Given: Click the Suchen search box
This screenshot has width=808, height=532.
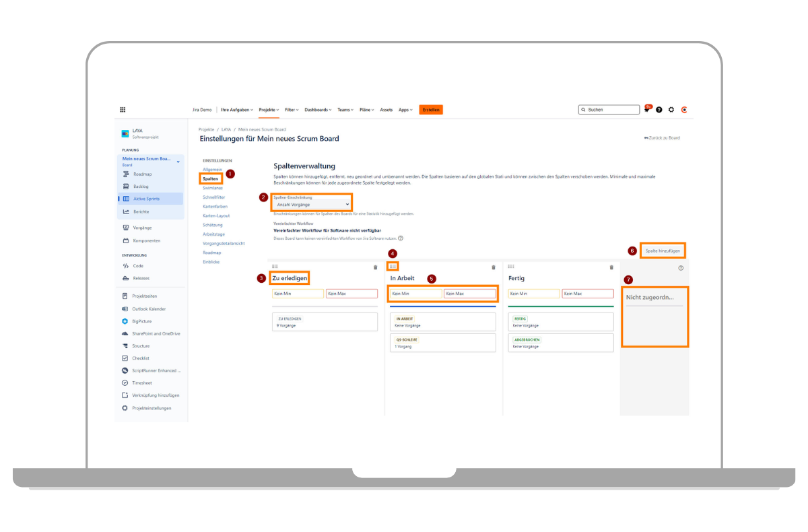Looking at the screenshot, I should [x=609, y=110].
